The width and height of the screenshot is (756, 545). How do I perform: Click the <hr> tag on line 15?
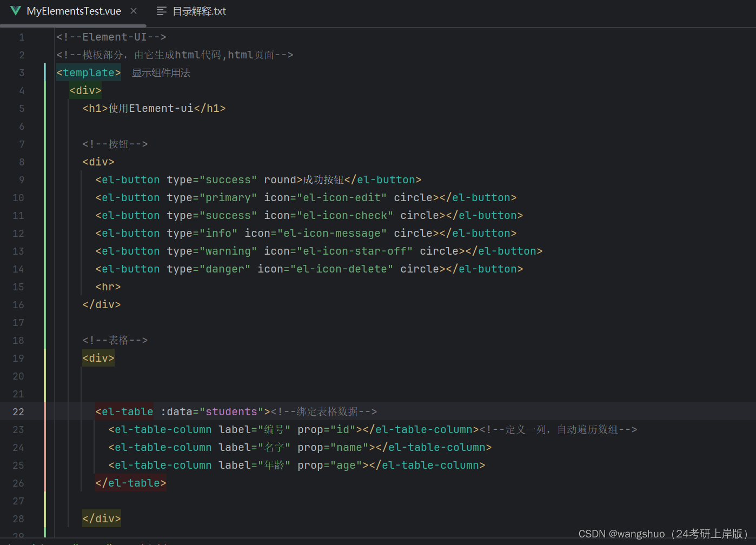point(108,287)
